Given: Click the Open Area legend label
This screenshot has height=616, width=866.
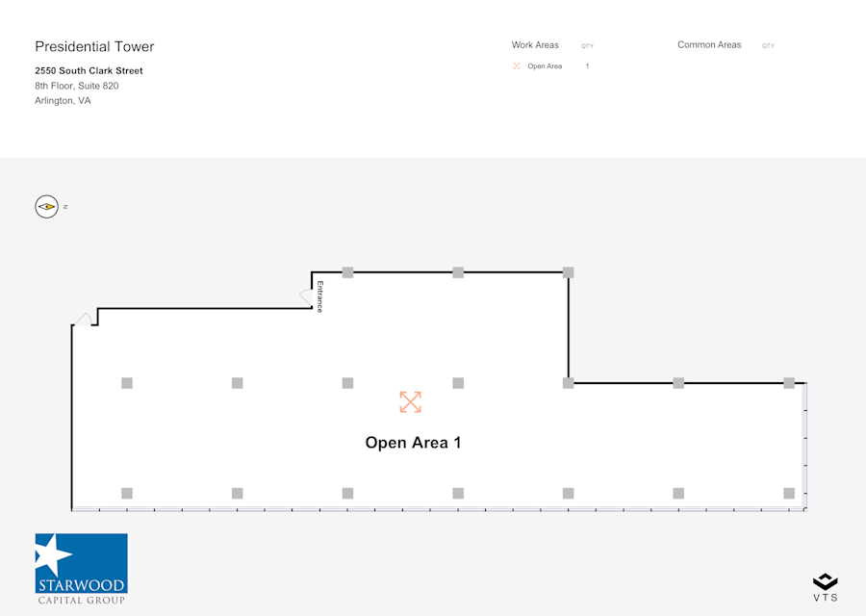Looking at the screenshot, I should [x=545, y=66].
